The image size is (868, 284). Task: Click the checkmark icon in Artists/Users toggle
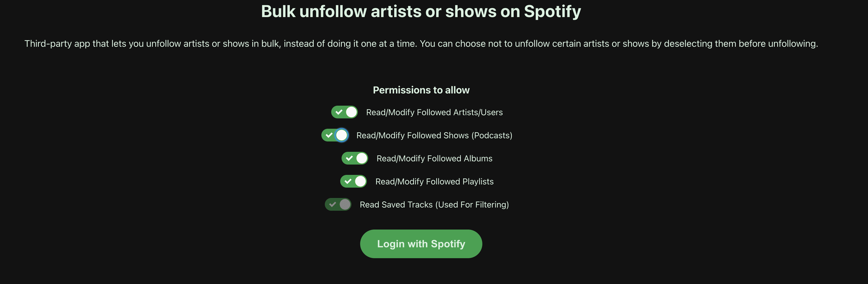[339, 112]
